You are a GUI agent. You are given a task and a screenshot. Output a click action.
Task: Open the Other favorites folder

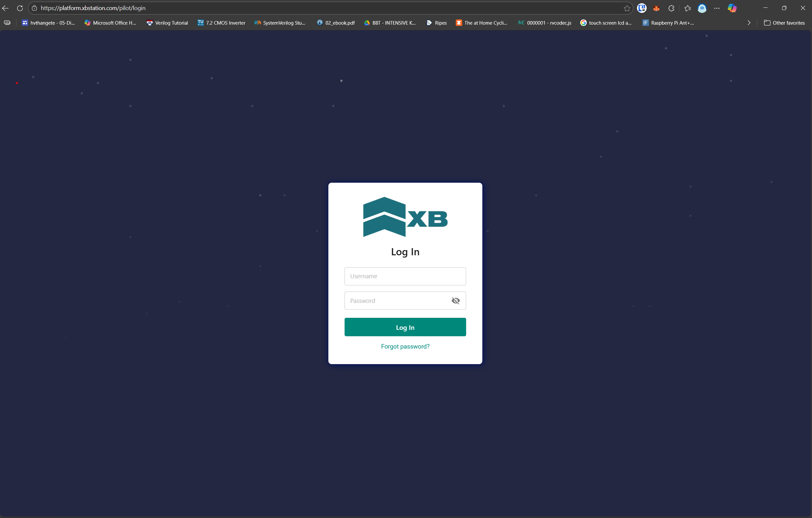(x=784, y=23)
